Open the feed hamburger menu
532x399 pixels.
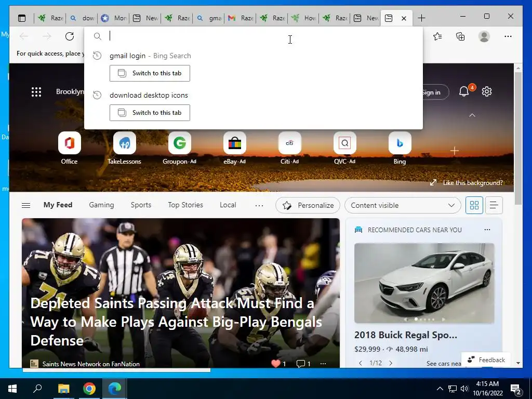[x=26, y=205]
